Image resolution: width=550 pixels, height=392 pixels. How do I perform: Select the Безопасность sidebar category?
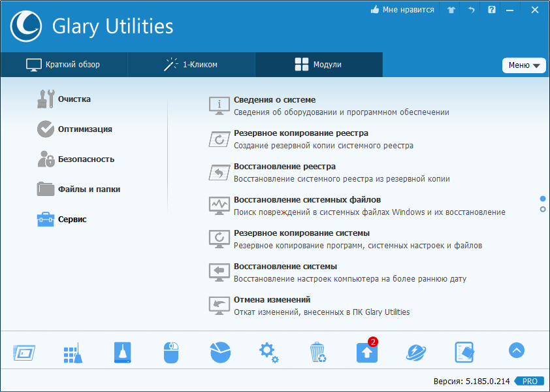point(86,159)
